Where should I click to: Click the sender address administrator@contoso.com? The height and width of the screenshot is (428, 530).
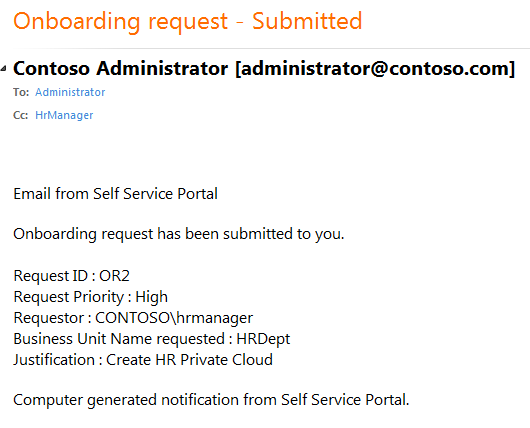pyautogui.click(x=375, y=69)
